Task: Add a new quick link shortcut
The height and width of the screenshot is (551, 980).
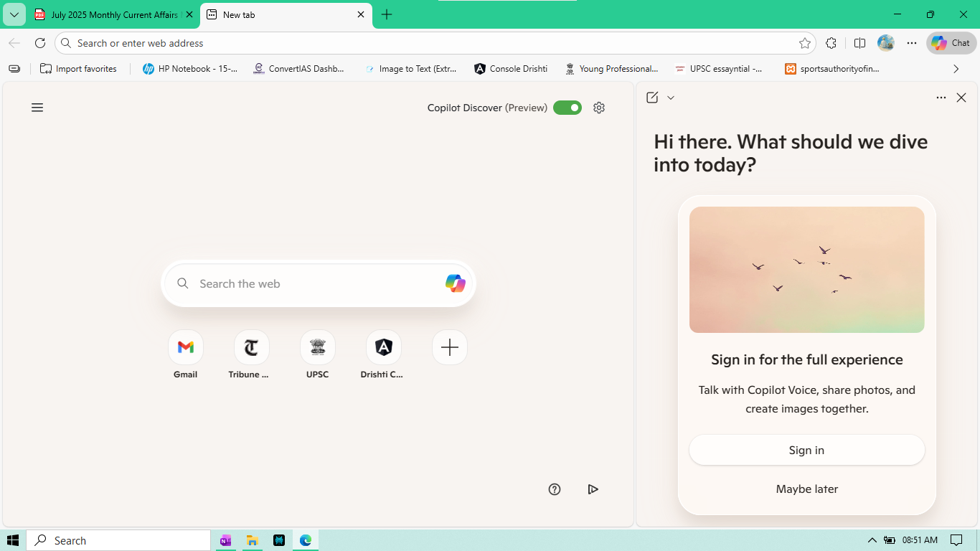Action: 450,347
